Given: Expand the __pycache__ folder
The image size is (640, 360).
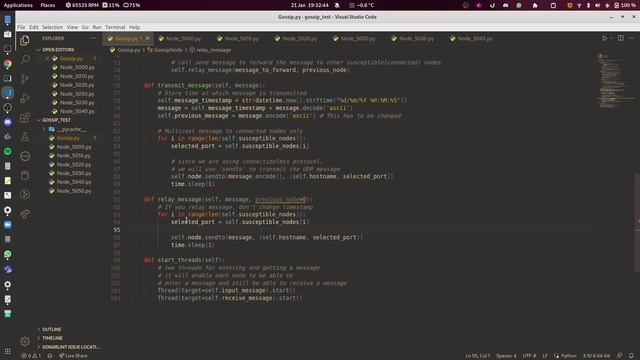Looking at the screenshot, I should tap(71, 129).
